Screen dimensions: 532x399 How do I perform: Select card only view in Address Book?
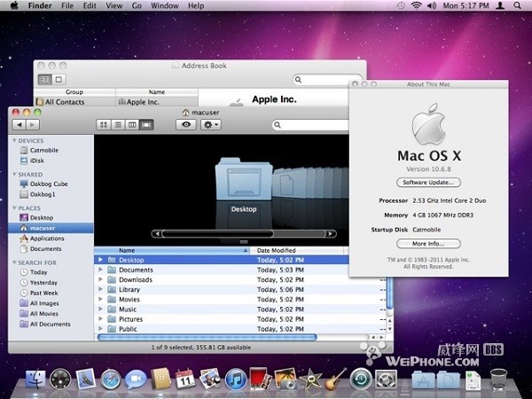[59, 80]
